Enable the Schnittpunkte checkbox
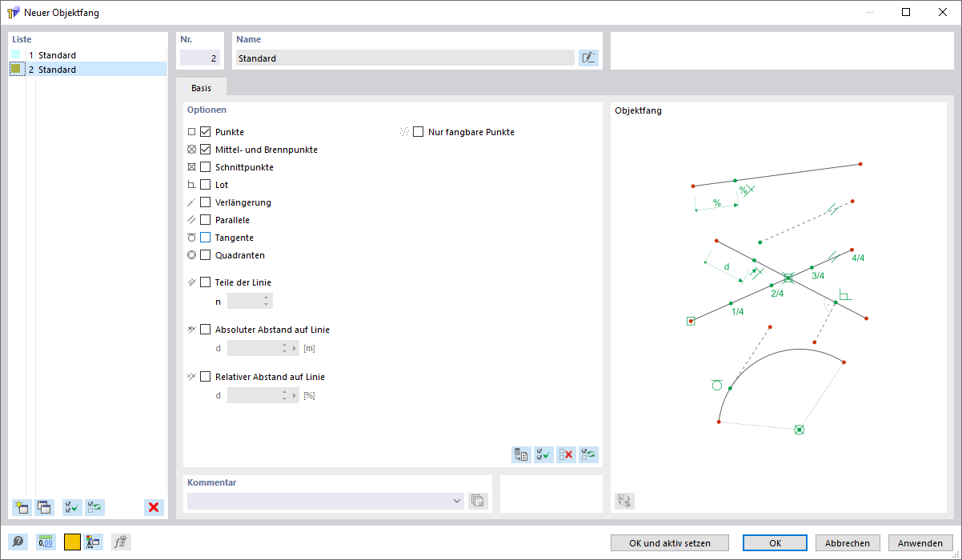This screenshot has height=560, width=962. (205, 167)
